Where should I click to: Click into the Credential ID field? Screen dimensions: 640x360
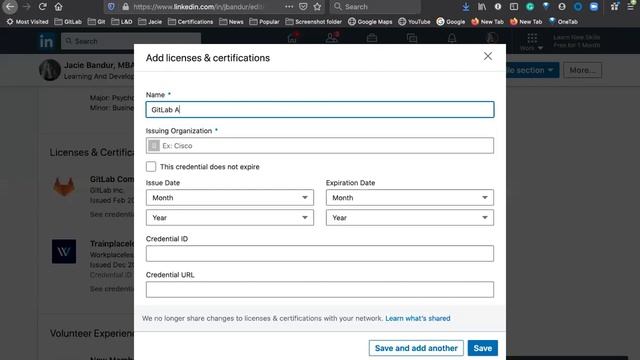click(320, 253)
